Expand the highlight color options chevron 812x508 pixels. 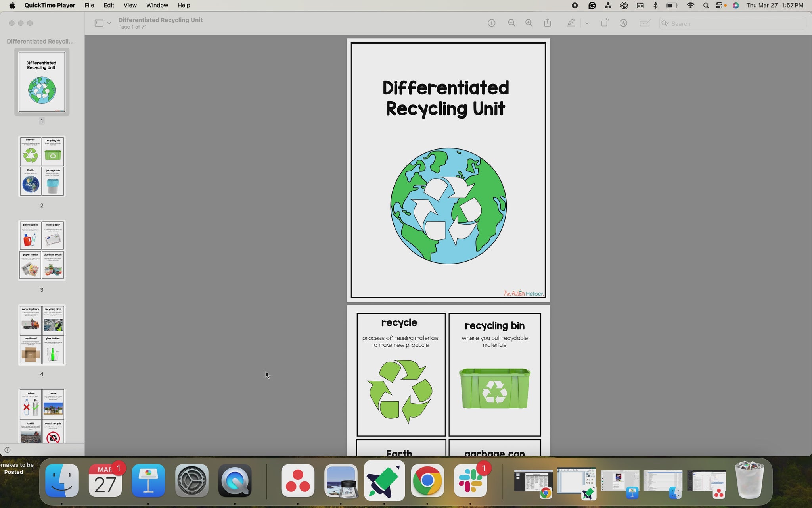[587, 23]
